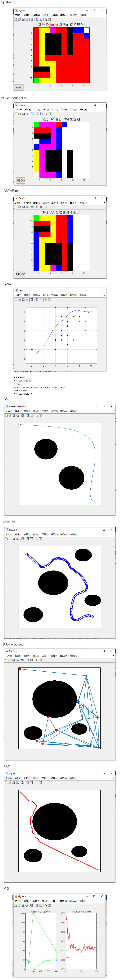Toggle Edit Plot arrow in potential figure window
This screenshot has height=980, width=120.
[36, 539]
